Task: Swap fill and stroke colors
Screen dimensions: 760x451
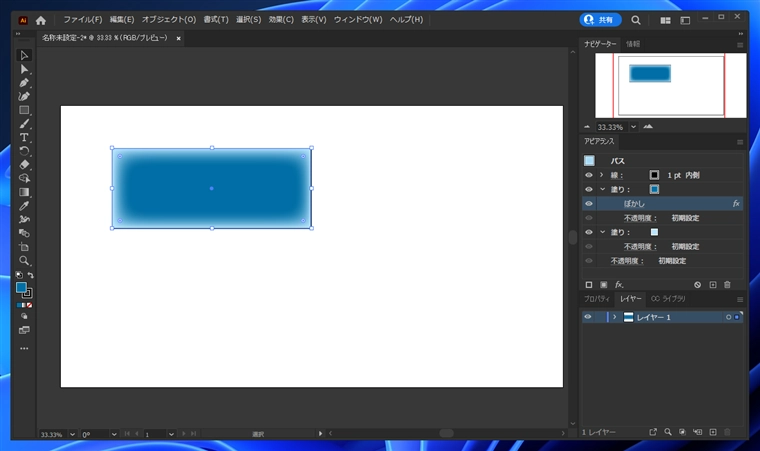Action: click(x=31, y=275)
